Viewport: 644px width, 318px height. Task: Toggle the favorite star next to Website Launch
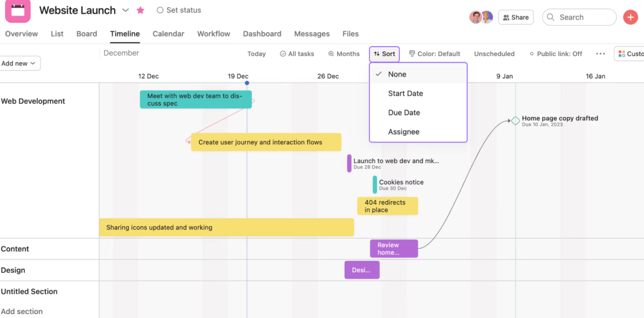pos(140,10)
